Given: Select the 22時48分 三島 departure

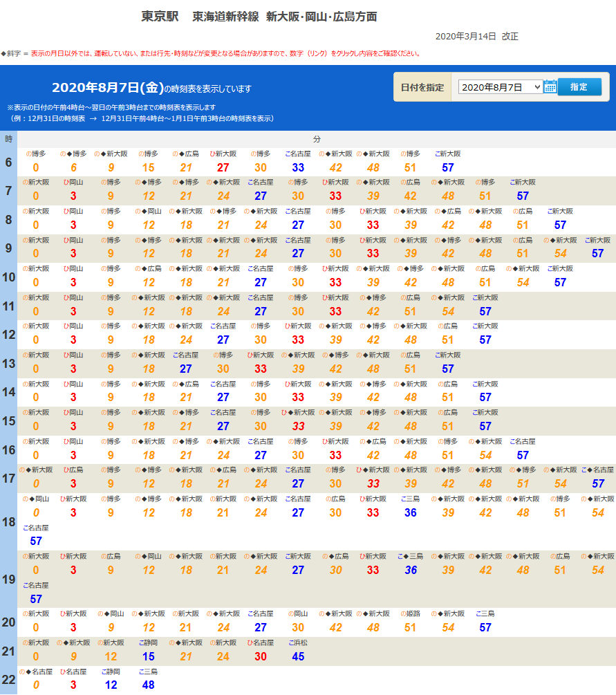Looking at the screenshot, I should pyautogui.click(x=149, y=685).
